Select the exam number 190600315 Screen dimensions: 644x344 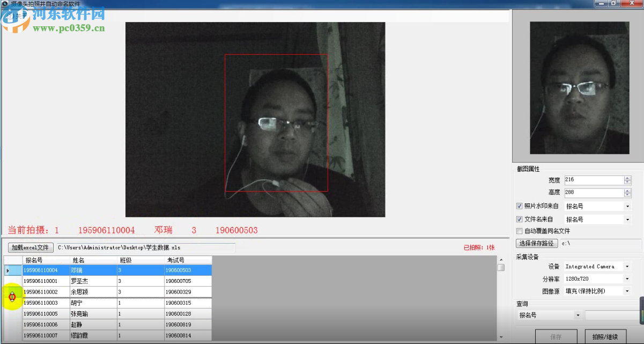pyautogui.click(x=188, y=303)
